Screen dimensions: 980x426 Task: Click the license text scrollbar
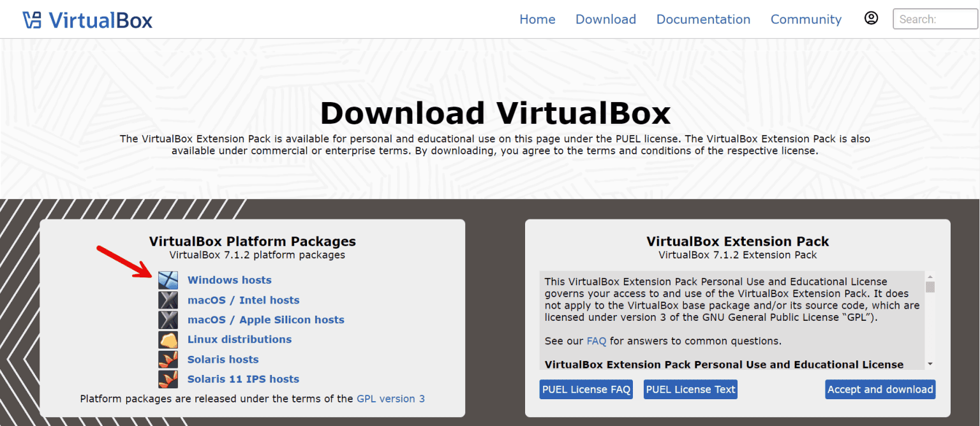(928, 287)
